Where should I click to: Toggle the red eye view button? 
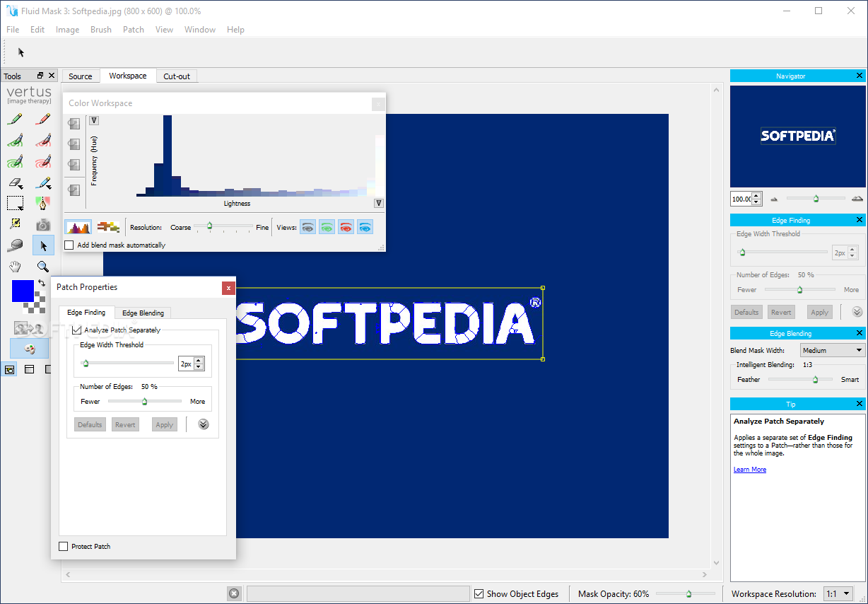point(346,227)
